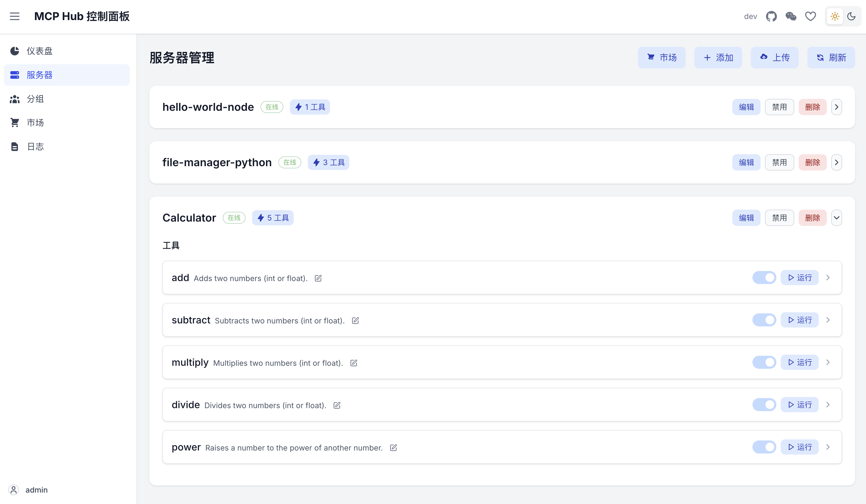Click the heart sponsor icon
866x504 pixels.
pyautogui.click(x=810, y=16)
